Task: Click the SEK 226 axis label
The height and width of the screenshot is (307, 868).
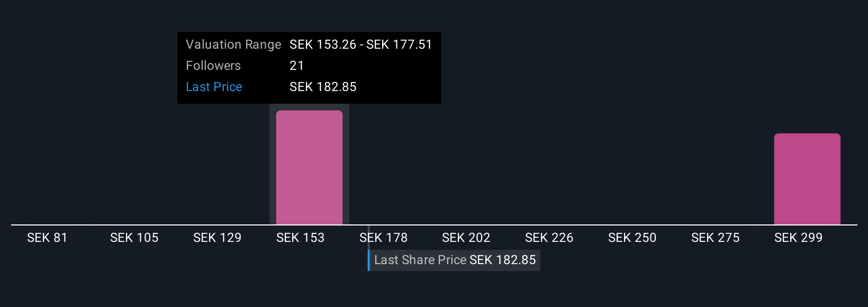Action: 549,238
